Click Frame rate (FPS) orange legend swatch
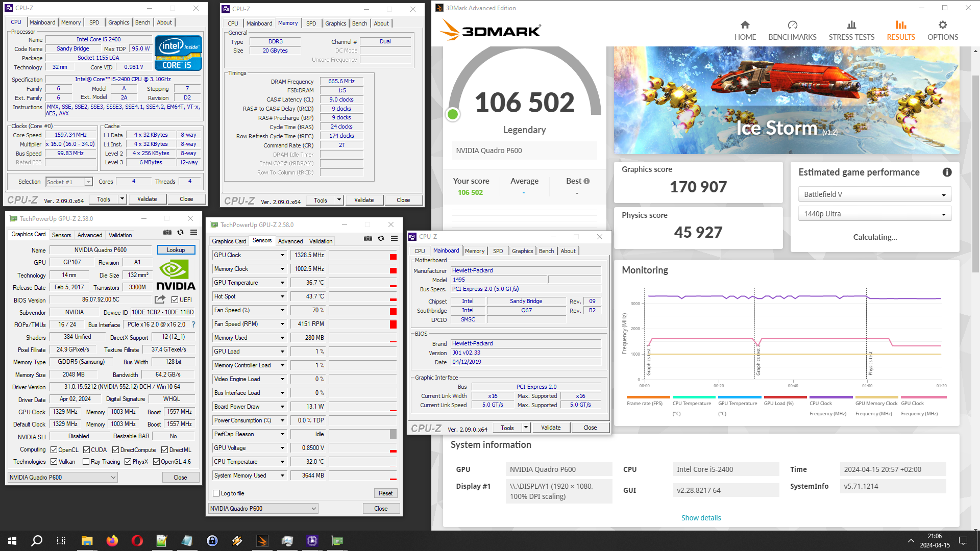This screenshot has width=980, height=551. pyautogui.click(x=648, y=397)
